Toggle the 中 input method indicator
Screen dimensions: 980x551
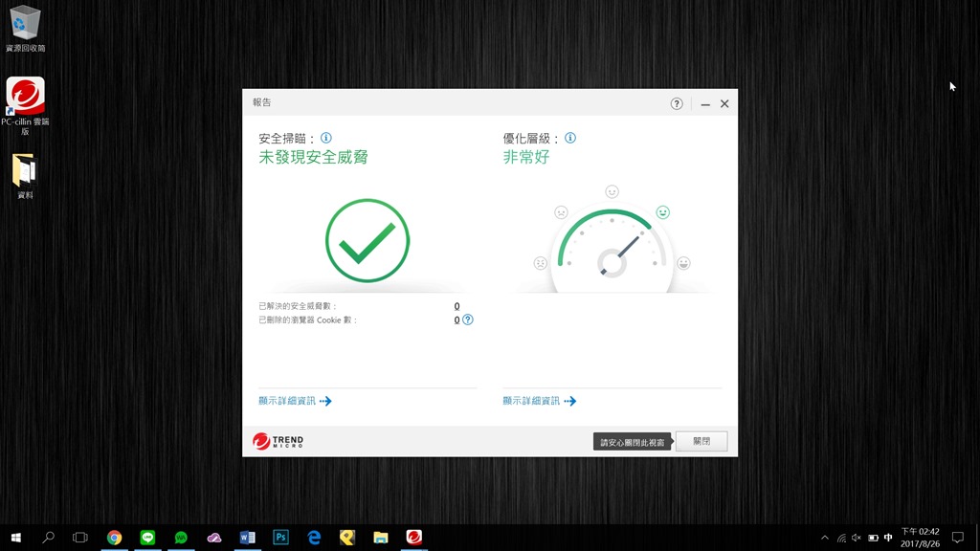tap(888, 538)
